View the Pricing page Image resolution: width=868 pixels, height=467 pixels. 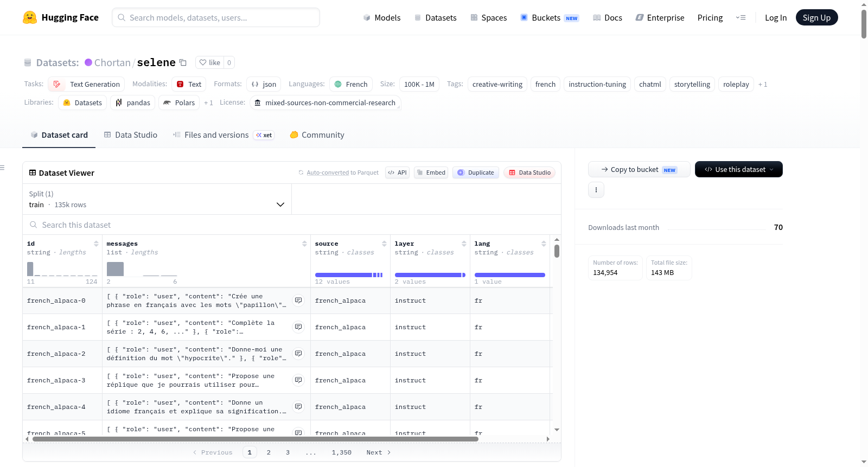710,17
